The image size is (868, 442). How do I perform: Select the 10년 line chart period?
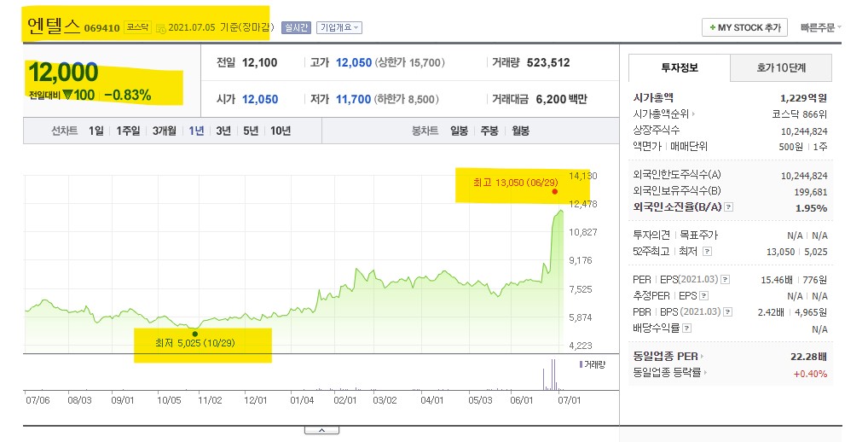[281, 131]
